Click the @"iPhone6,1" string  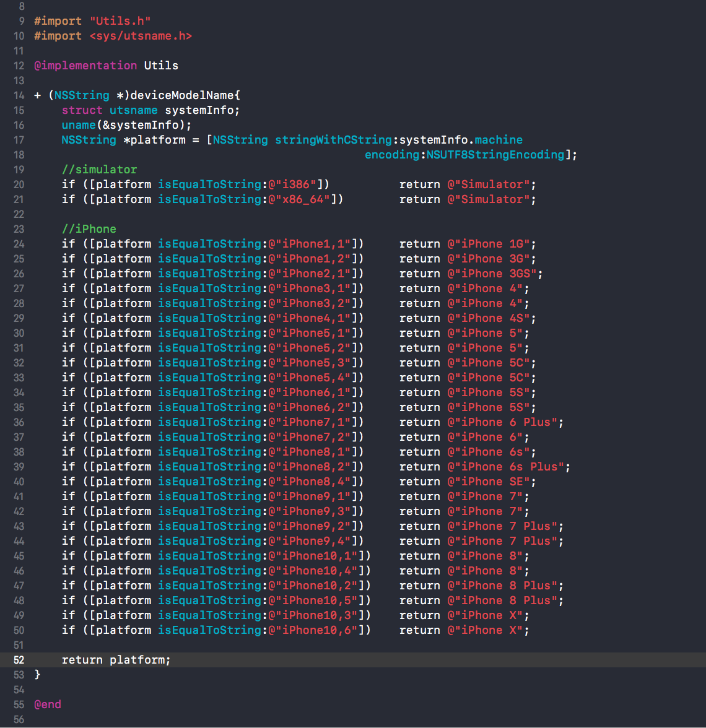pyautogui.click(x=310, y=392)
